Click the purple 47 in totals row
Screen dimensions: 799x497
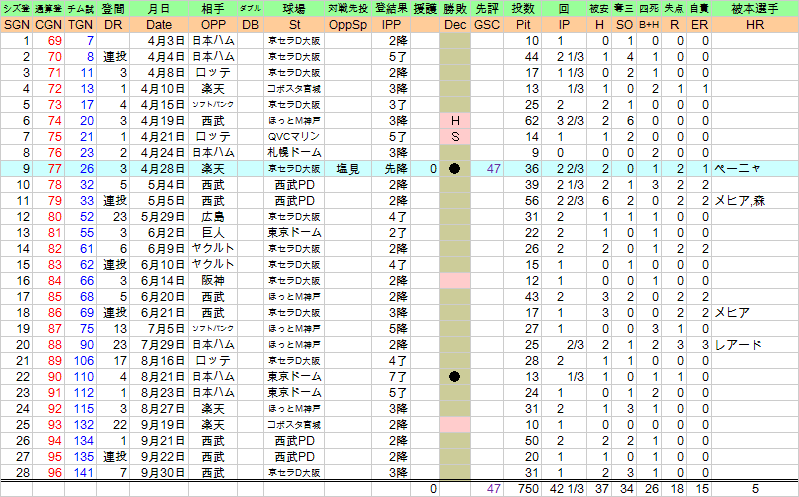493,489
